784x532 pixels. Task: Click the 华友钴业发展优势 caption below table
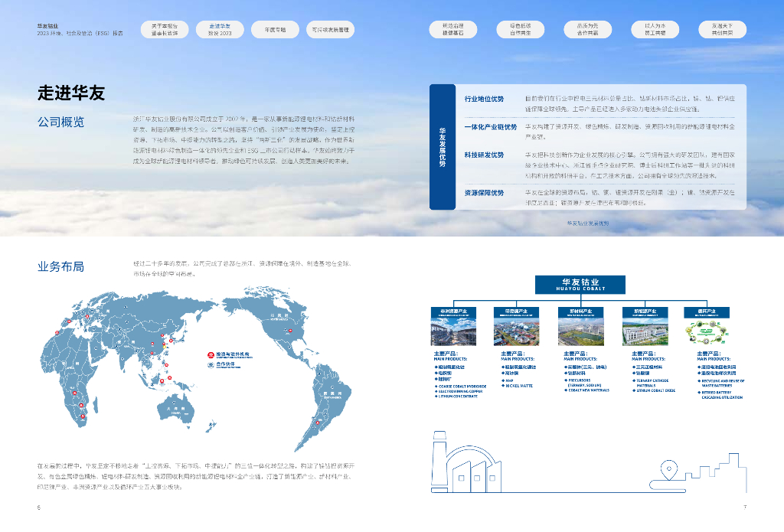588,224
